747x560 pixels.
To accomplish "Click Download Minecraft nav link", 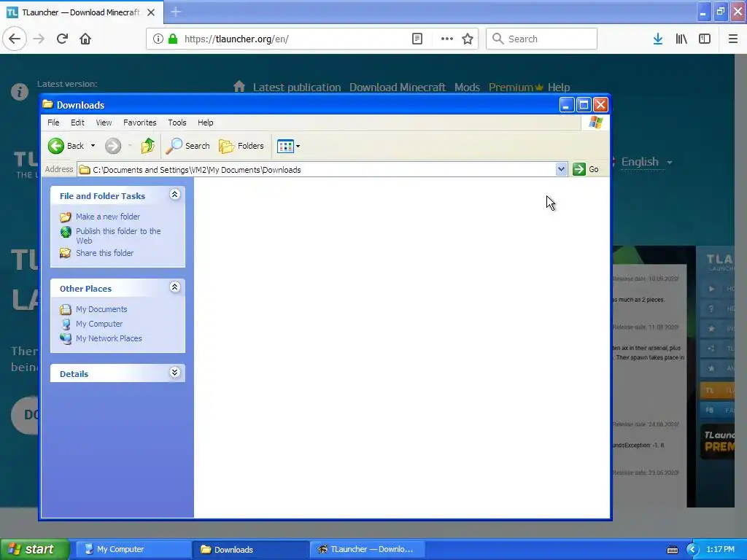I will [398, 87].
